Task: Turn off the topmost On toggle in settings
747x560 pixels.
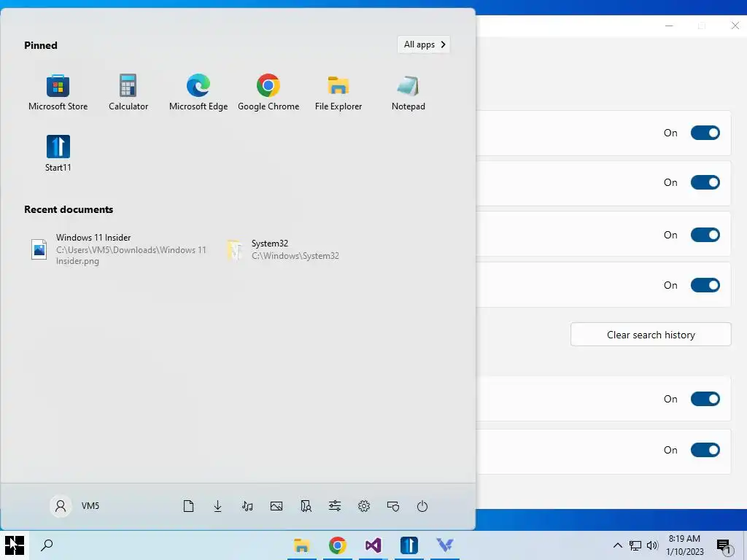Action: point(705,133)
